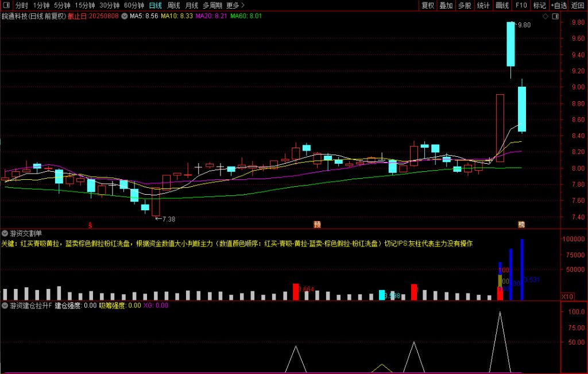Expand the 游资建仓拉升F indicator menu
The width and height of the screenshot is (588, 374).
[x=5, y=306]
